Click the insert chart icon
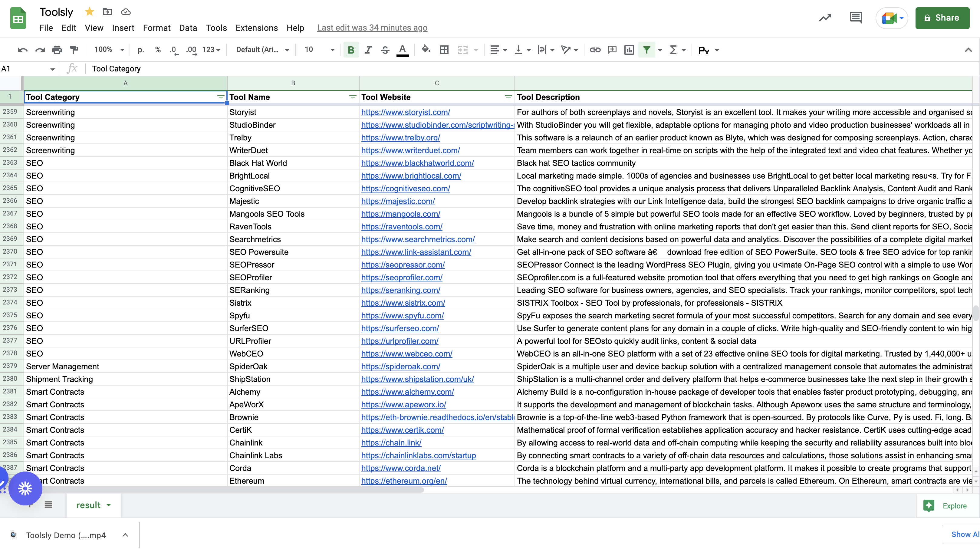Viewport: 980px width, 549px height. coord(629,50)
